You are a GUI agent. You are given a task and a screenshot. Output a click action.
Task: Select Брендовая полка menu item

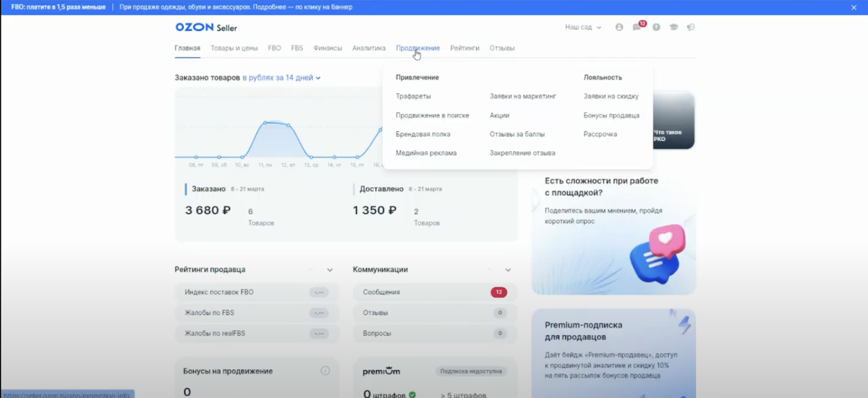(x=423, y=134)
